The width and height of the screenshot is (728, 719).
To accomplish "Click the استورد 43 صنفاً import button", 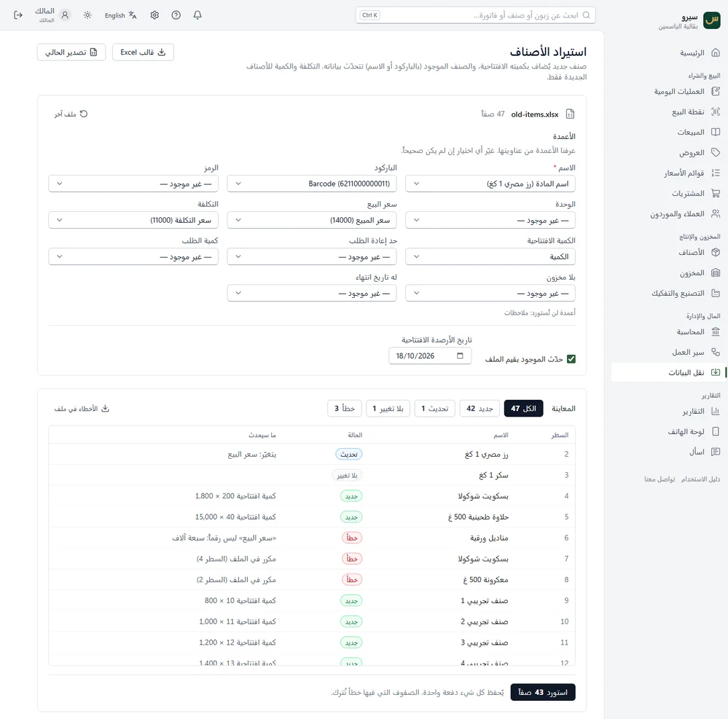I will click(x=543, y=692).
